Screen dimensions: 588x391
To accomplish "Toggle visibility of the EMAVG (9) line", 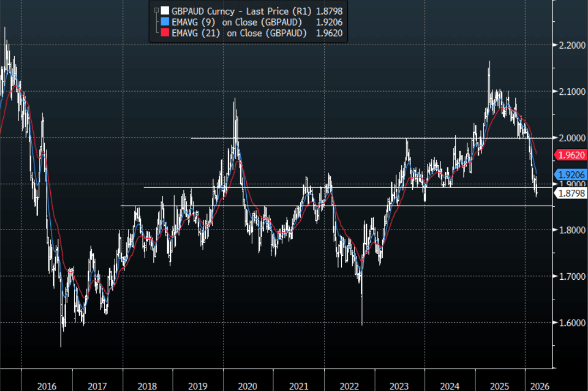I will click(165, 22).
